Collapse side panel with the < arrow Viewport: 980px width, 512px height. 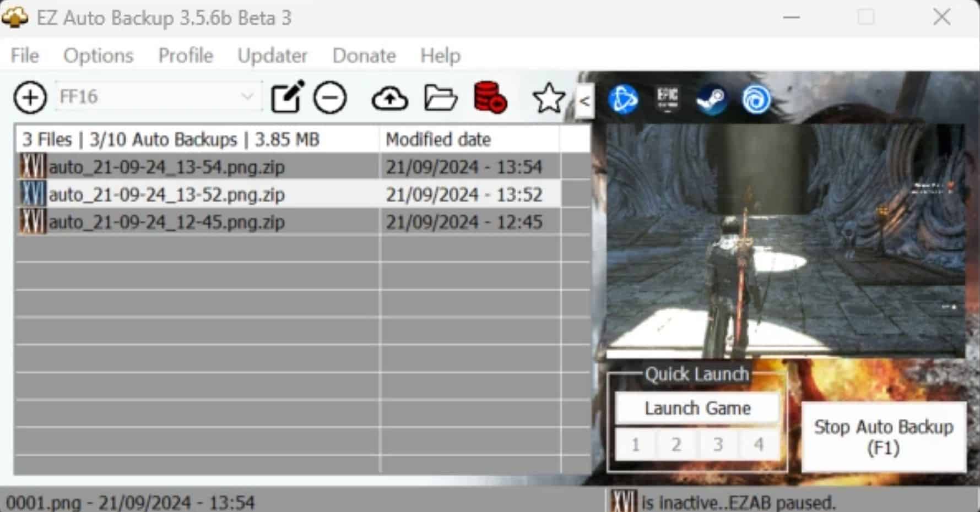pos(584,101)
